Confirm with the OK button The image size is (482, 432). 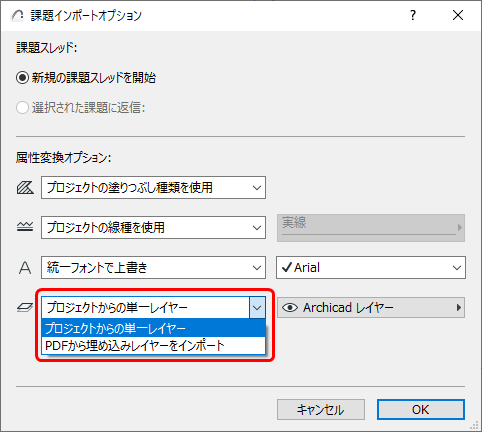[x=421, y=410]
